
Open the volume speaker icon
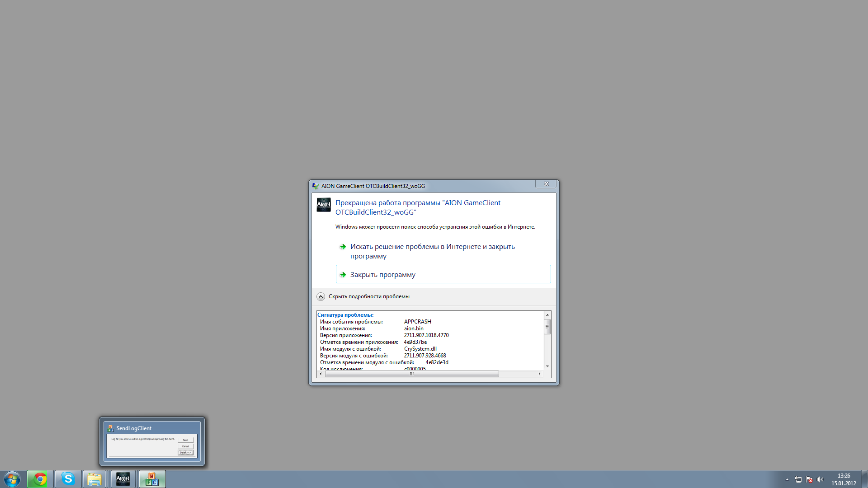pos(820,479)
